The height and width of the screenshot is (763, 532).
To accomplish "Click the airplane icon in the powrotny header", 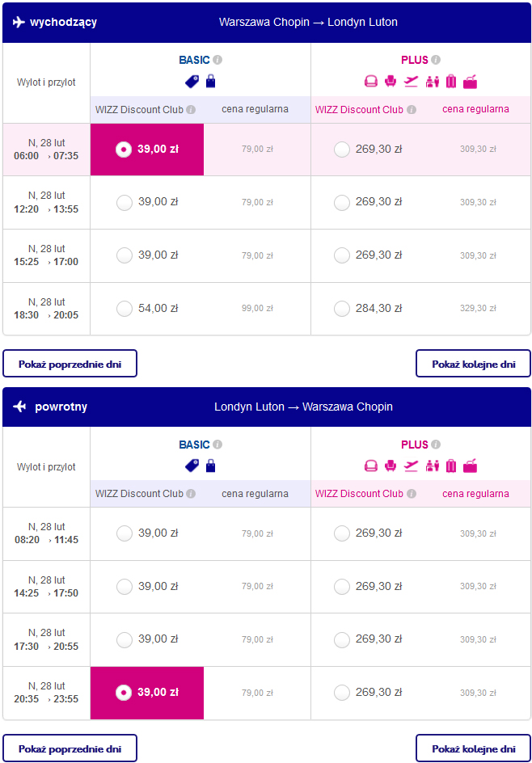I will coord(20,407).
